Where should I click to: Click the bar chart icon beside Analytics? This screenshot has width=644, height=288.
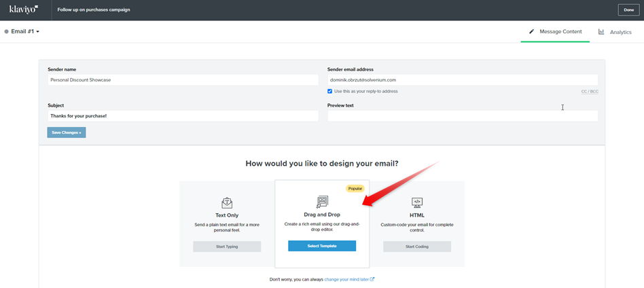(601, 32)
